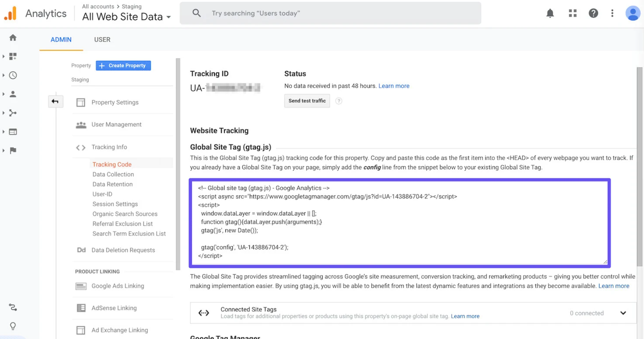The height and width of the screenshot is (339, 644).
Task: Open the Discover lightbulb icon
Action: point(13,326)
